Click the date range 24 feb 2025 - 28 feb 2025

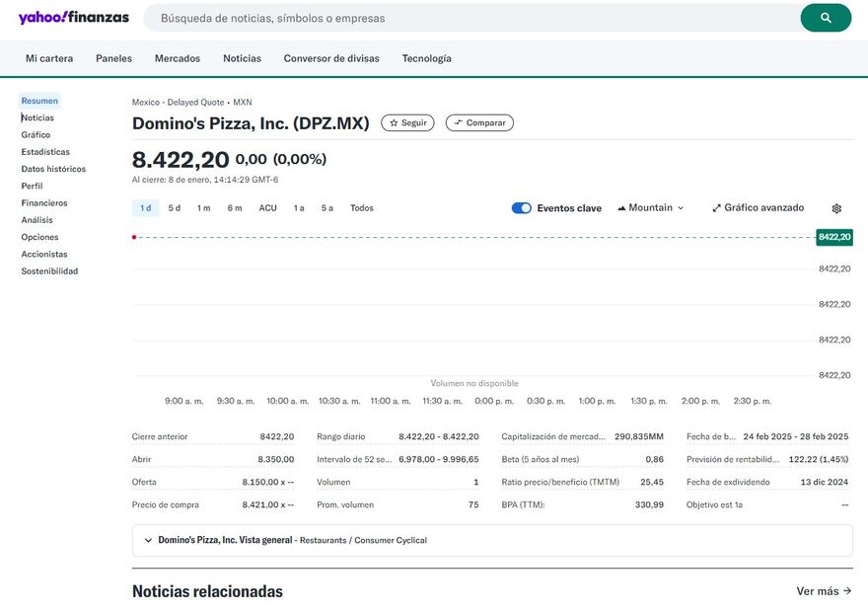pos(795,436)
